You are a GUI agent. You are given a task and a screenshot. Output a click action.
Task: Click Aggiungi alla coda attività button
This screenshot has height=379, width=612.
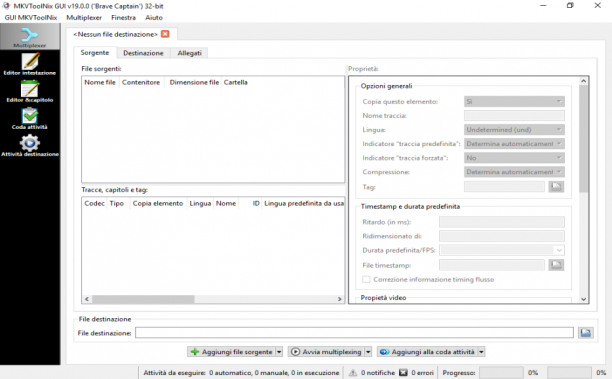click(427, 352)
